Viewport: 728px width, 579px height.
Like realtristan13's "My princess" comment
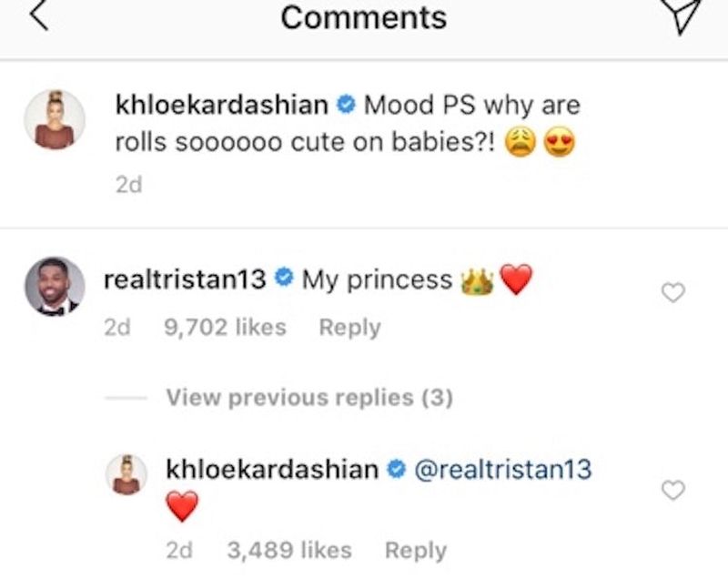coord(672,292)
